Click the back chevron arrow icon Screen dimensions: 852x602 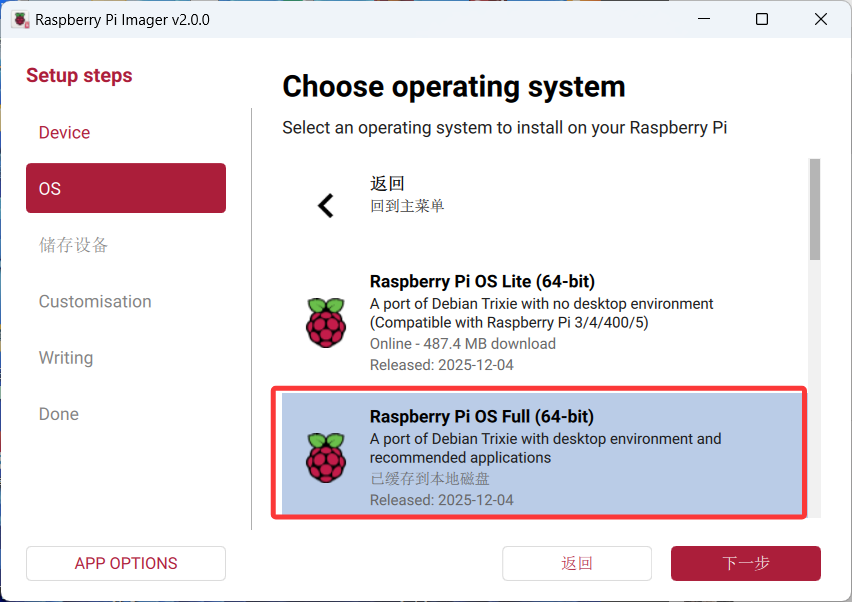(x=325, y=206)
